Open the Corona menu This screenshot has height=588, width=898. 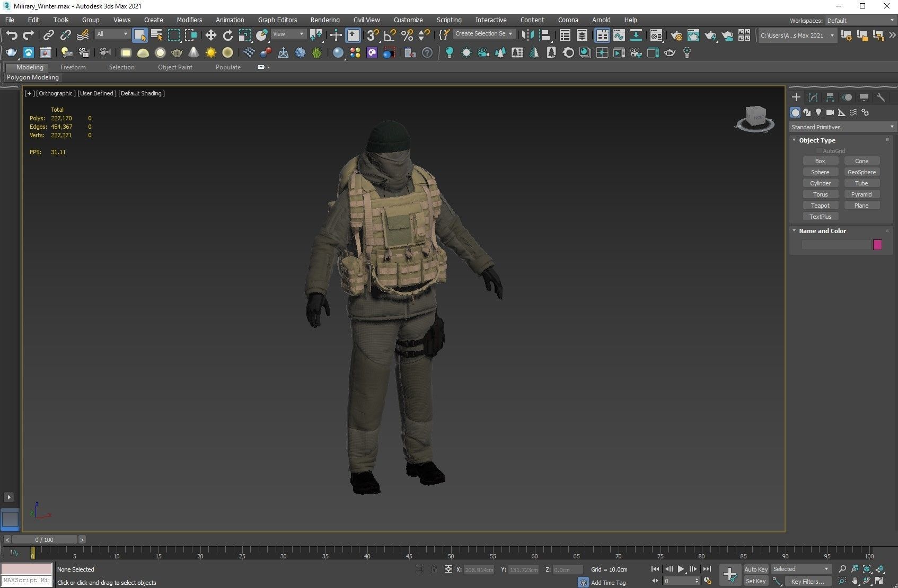pyautogui.click(x=568, y=20)
